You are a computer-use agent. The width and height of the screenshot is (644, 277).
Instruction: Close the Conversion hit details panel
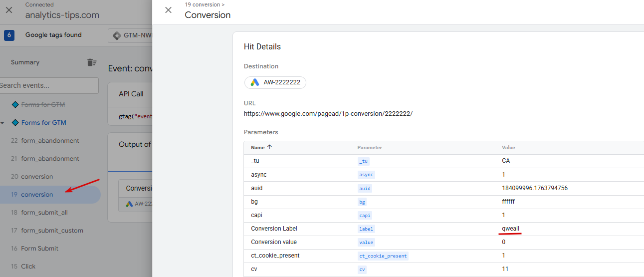coord(168,10)
